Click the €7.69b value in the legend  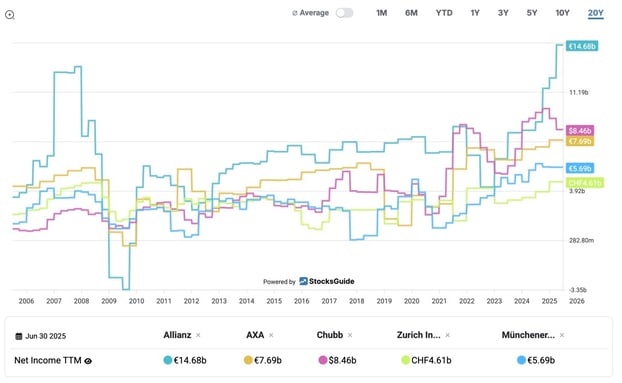[x=268, y=360]
